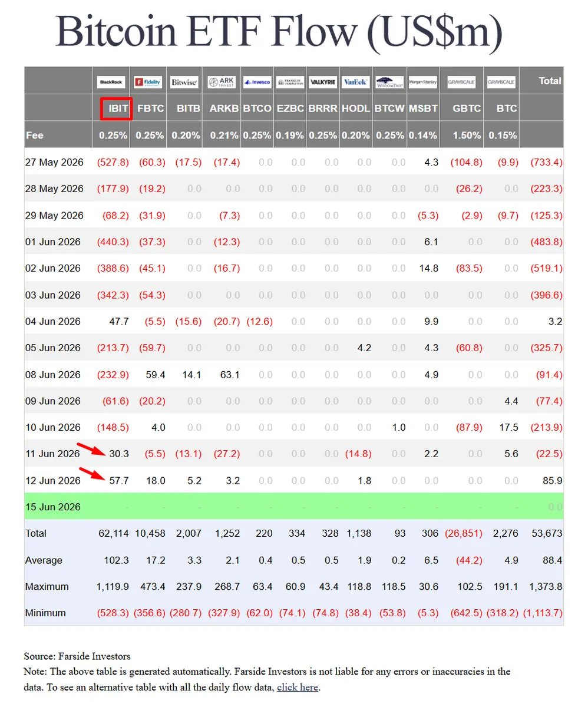Screen dimensions: 588x707
Task: Click the ARK Invest logo
Action: pos(220,82)
